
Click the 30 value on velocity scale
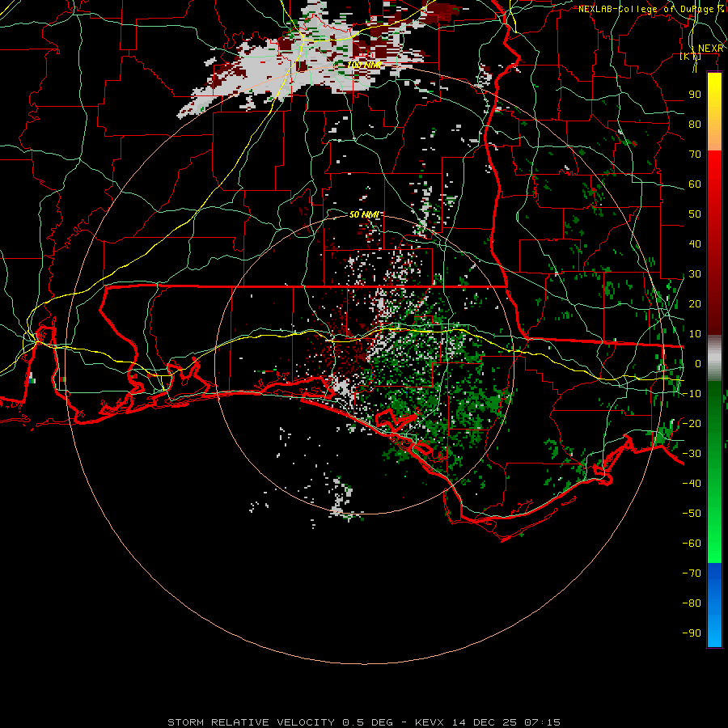tap(695, 274)
